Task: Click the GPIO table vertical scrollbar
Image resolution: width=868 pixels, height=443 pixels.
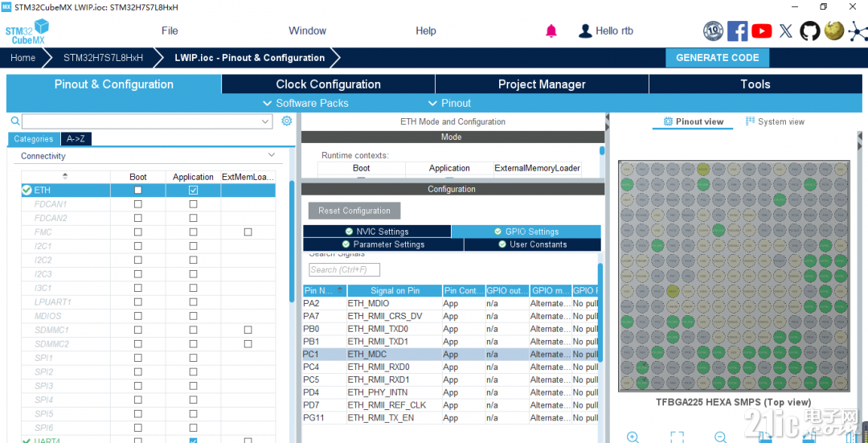Action: [x=600, y=314]
